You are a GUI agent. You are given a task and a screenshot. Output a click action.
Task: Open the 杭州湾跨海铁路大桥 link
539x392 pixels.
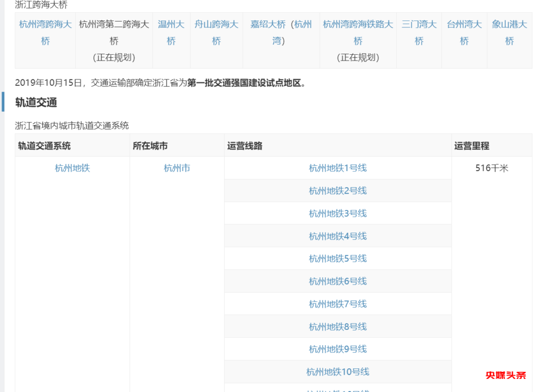pyautogui.click(x=358, y=25)
